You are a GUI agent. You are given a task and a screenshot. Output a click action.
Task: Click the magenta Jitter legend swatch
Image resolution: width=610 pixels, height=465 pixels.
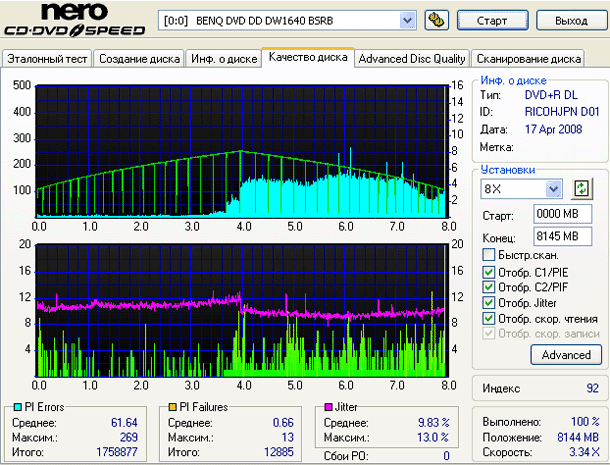coord(328,407)
